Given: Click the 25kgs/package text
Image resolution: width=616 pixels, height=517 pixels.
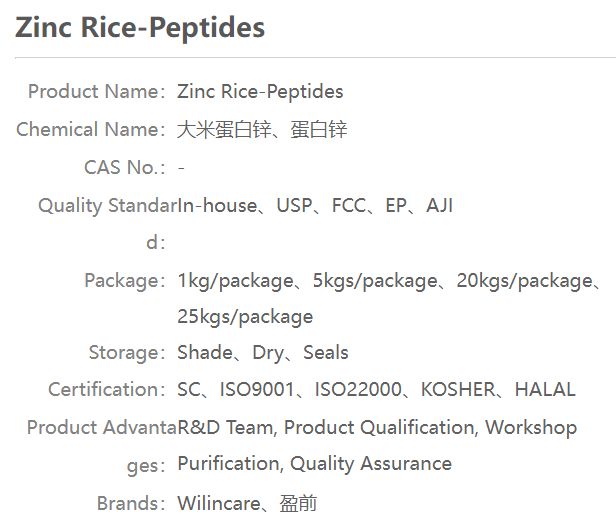Looking at the screenshot, I should pos(245,317).
